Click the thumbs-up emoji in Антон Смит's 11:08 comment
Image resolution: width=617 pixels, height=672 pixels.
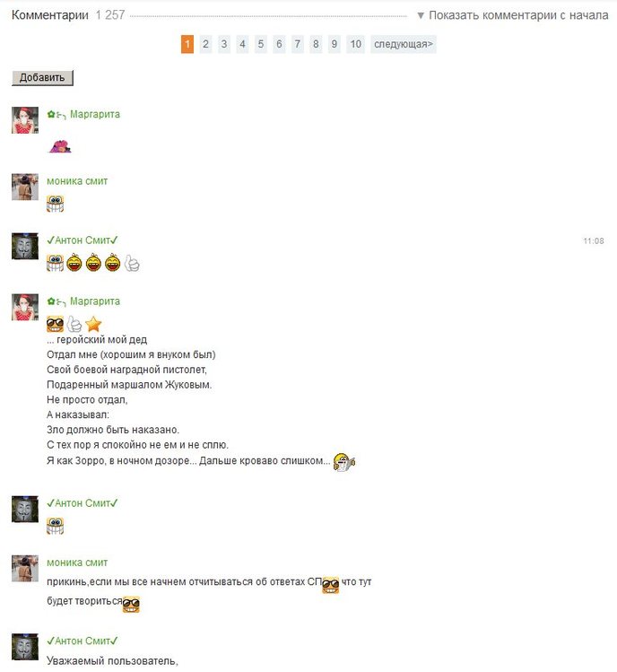click(x=132, y=263)
